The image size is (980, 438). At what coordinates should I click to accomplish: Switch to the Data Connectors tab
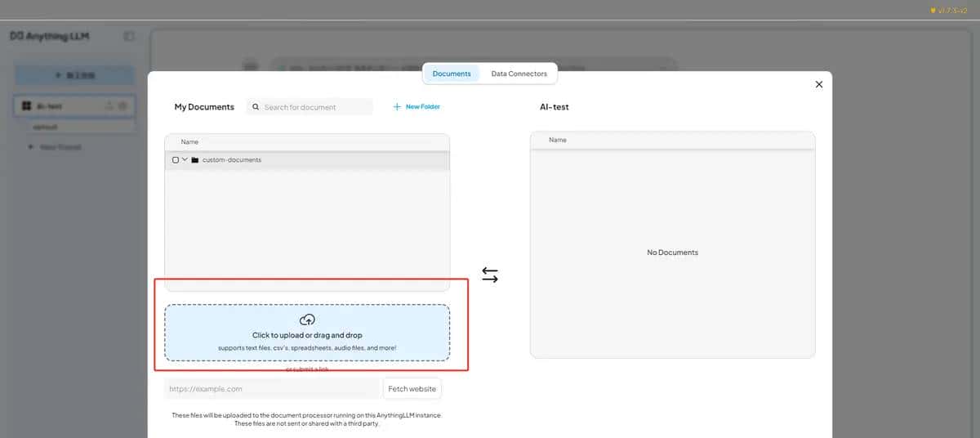pyautogui.click(x=519, y=74)
